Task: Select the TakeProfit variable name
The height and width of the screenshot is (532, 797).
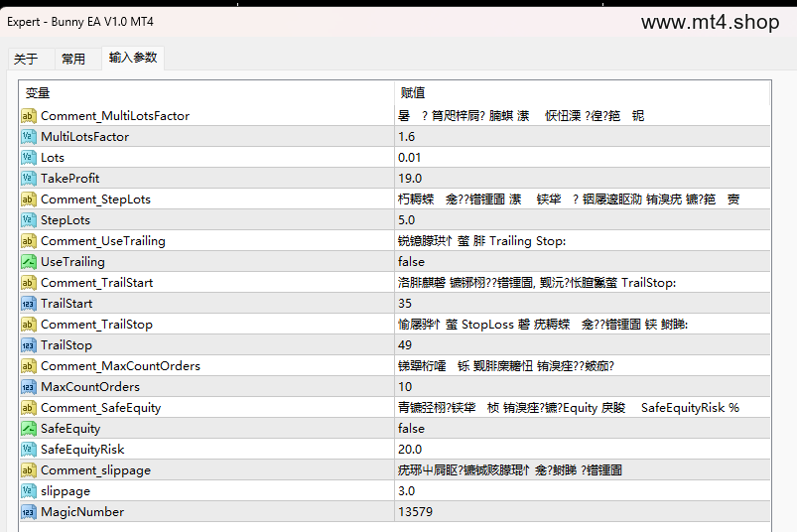Action: (70, 179)
